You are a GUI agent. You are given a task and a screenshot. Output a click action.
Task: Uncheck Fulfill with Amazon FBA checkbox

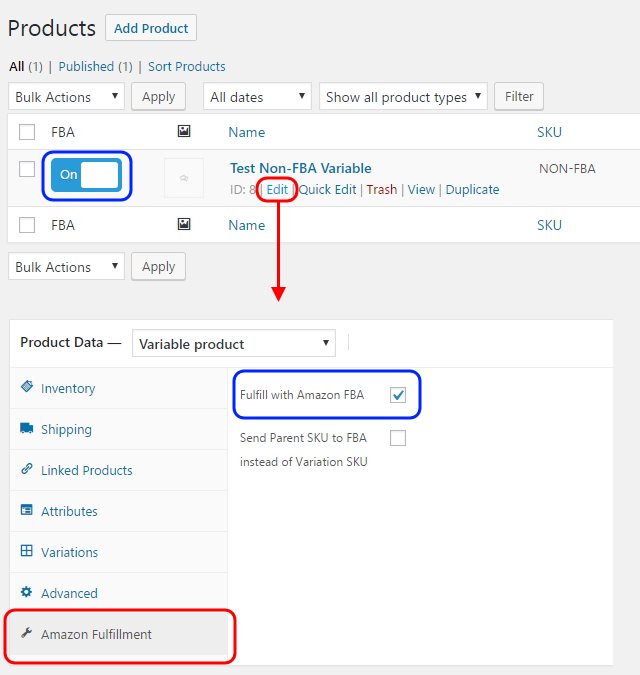tap(398, 395)
